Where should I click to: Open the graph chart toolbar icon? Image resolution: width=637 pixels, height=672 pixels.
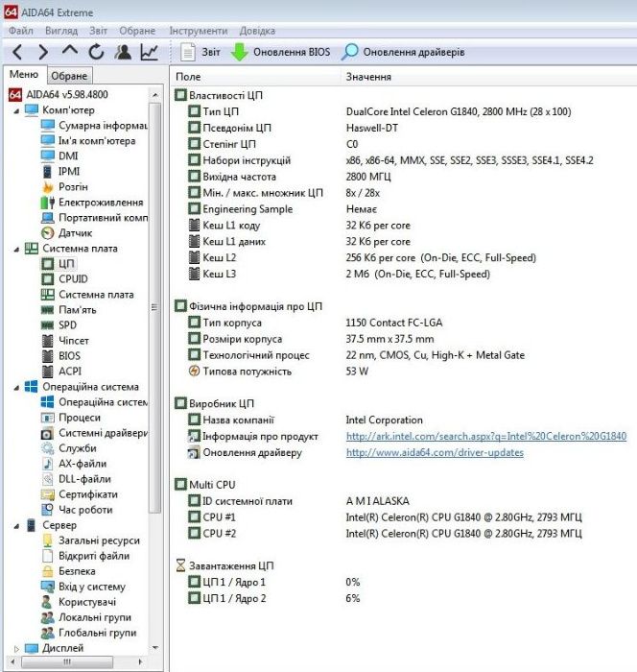coord(149,52)
